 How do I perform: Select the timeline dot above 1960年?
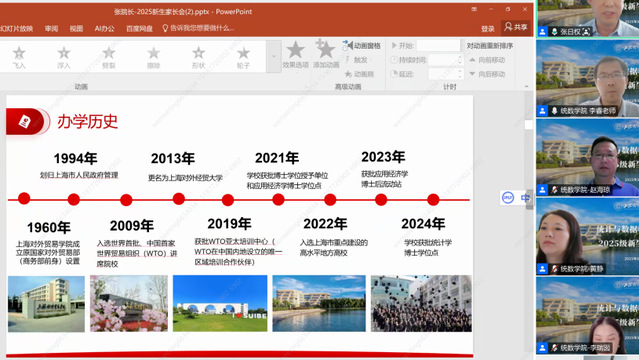point(24,199)
